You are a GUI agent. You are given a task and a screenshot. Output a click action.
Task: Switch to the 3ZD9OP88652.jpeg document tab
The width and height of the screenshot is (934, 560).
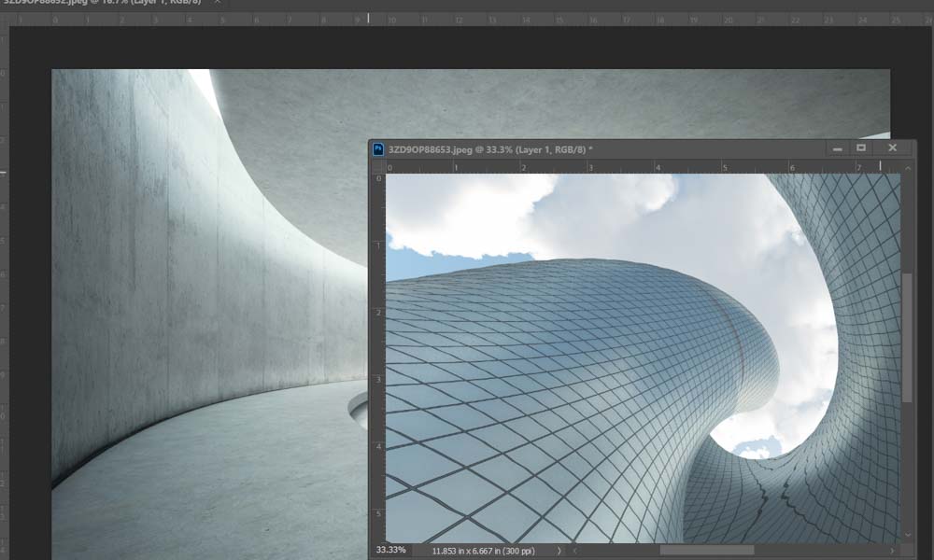coord(103,3)
